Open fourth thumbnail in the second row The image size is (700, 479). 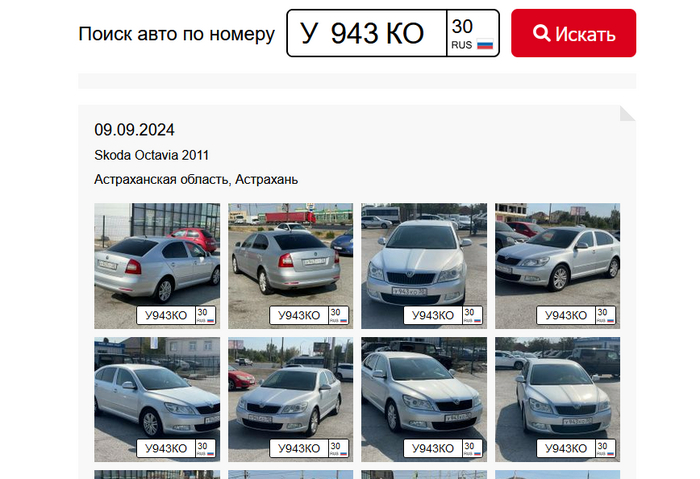(557, 399)
